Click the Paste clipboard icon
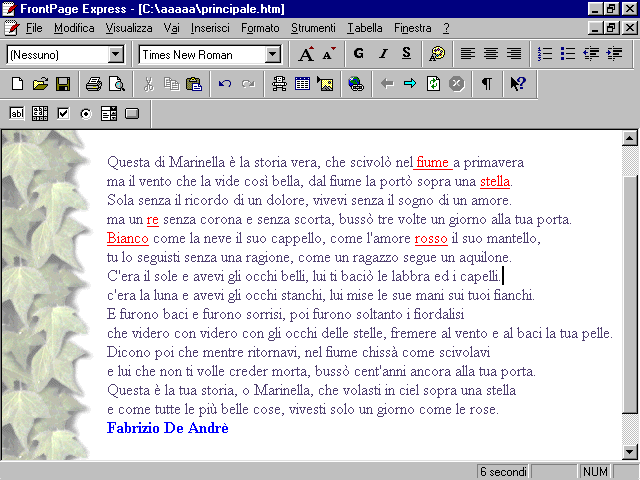This screenshot has height=480, width=640. [x=194, y=84]
